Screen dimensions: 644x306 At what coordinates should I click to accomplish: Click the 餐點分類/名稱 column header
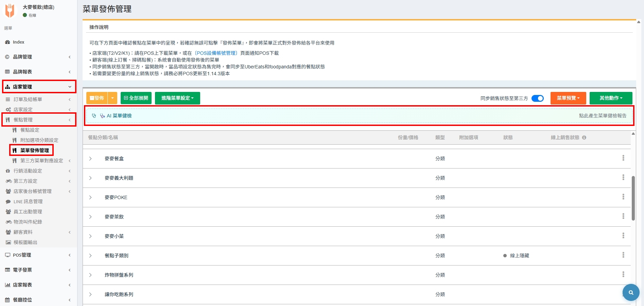point(103,138)
